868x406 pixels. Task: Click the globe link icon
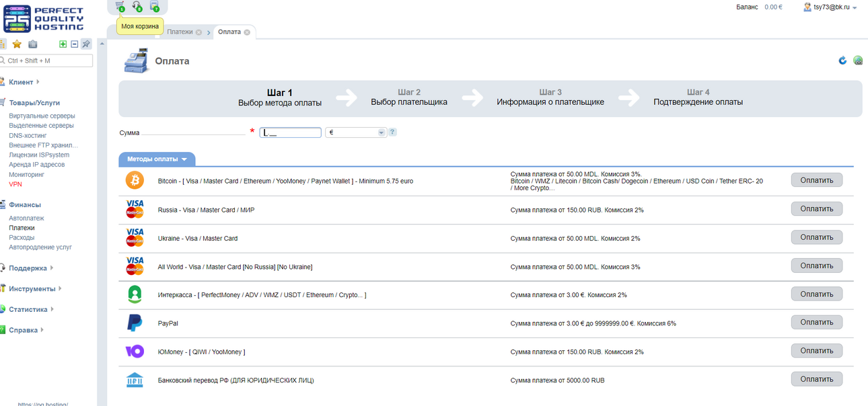pos(858,60)
